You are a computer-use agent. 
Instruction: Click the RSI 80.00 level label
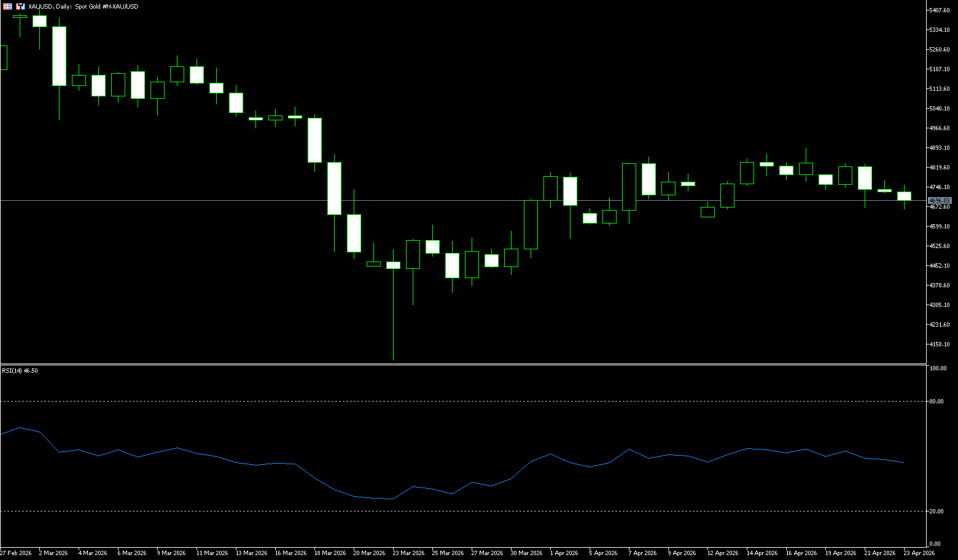click(937, 402)
